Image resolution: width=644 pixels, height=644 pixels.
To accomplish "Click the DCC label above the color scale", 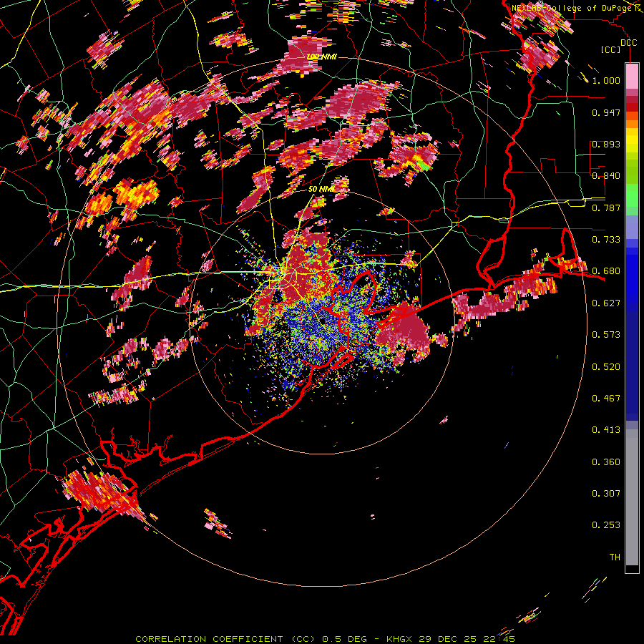I will click(x=628, y=43).
